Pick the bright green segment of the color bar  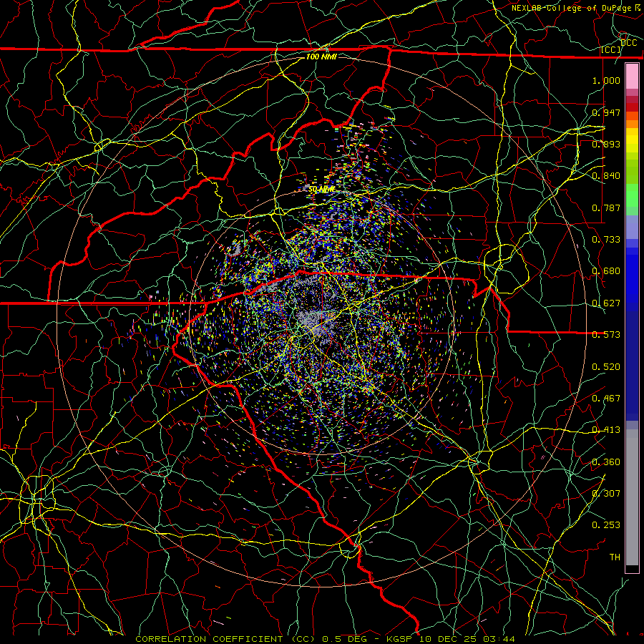point(632,195)
